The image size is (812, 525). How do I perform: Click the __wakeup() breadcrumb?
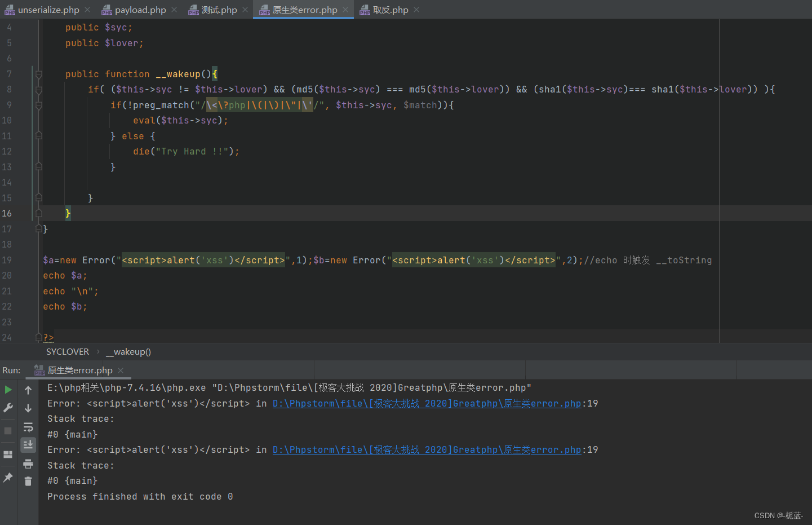coord(128,352)
